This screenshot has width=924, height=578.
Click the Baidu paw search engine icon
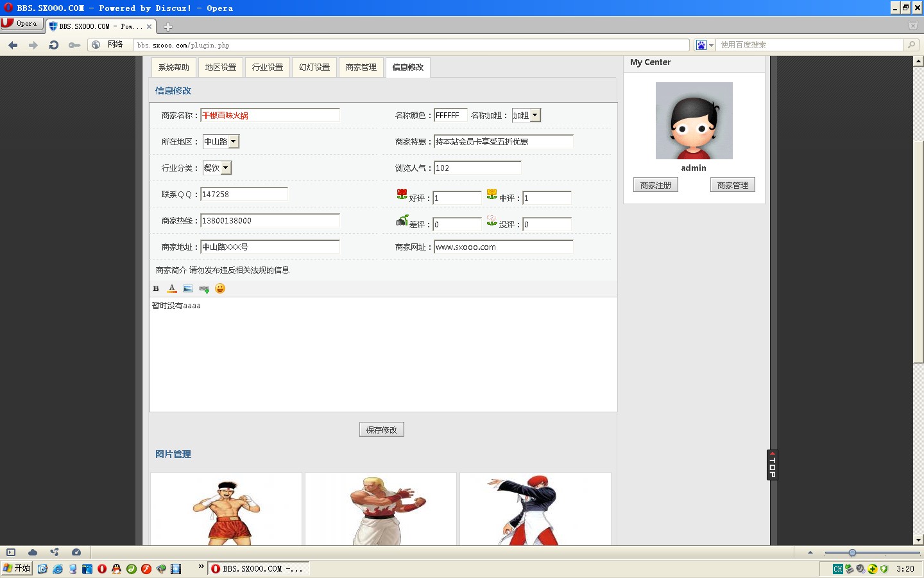[701, 45]
